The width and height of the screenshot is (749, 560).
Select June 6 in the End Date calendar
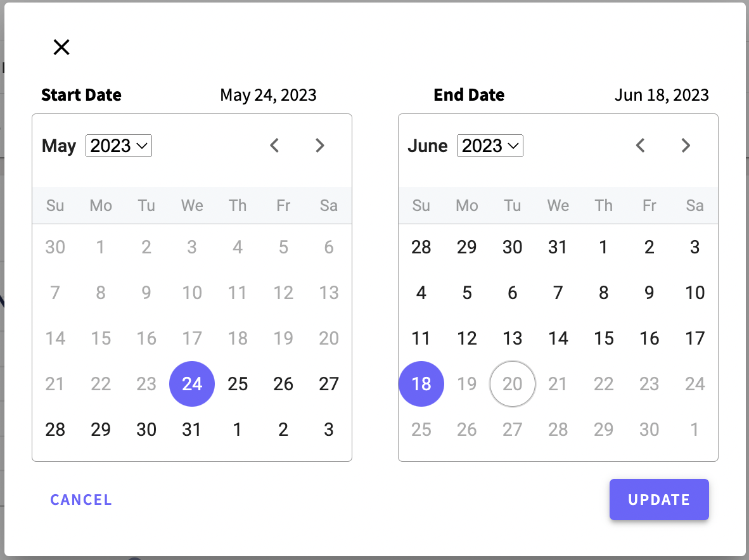513,293
